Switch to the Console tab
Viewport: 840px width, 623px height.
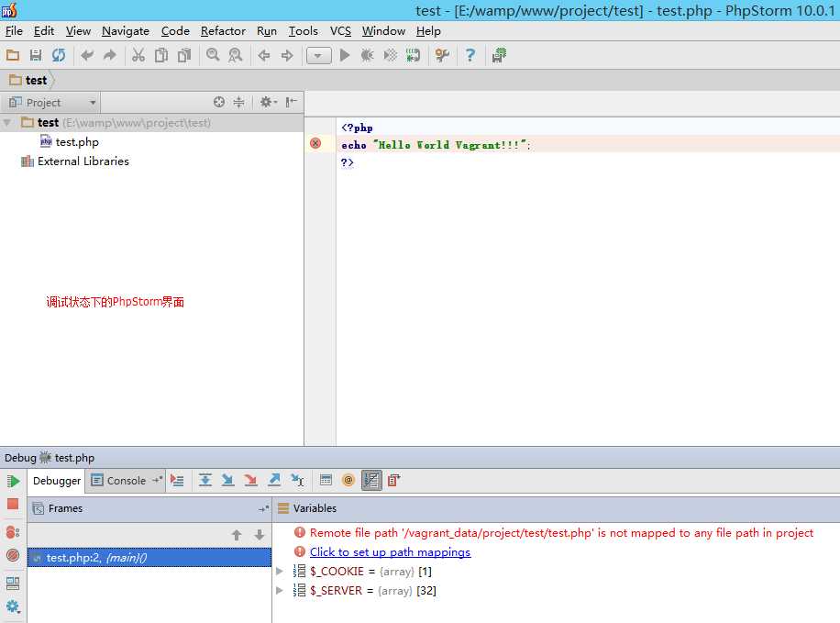pyautogui.click(x=127, y=481)
